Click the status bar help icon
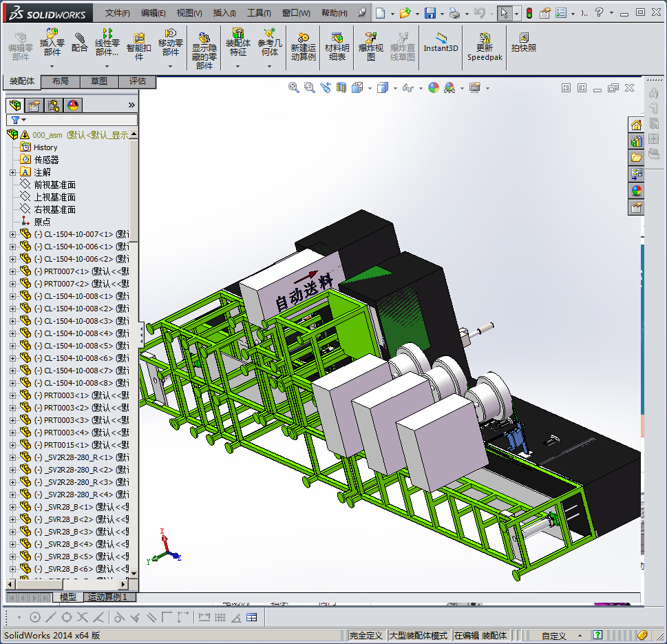Screen dimensions: 667x644 click(597, 635)
